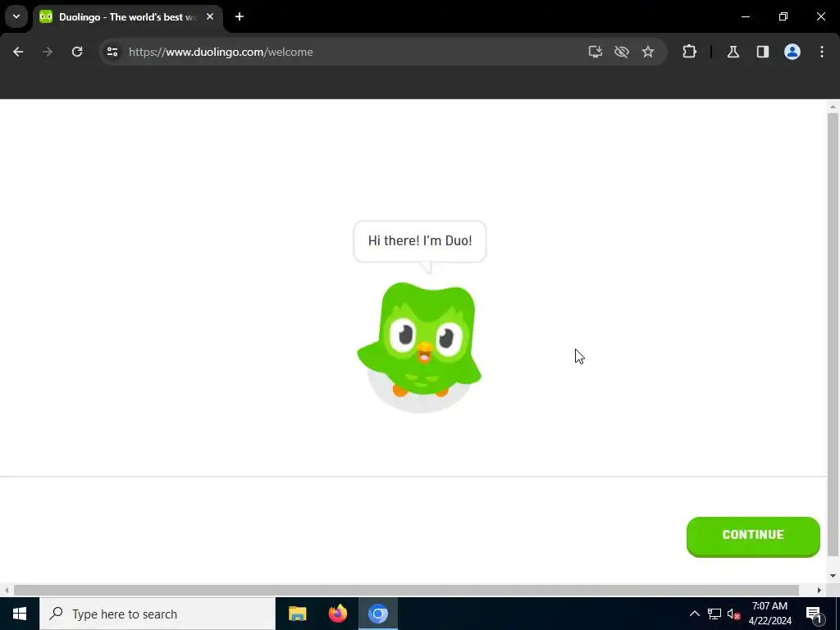Click the 'Hi there! I'm Duo!' speech bubble
Viewport: 840px width, 630px height.
coord(420,241)
